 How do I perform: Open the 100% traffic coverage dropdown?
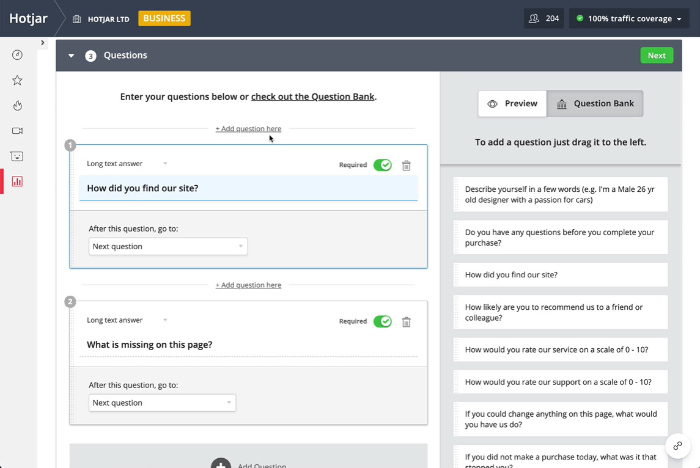point(629,18)
